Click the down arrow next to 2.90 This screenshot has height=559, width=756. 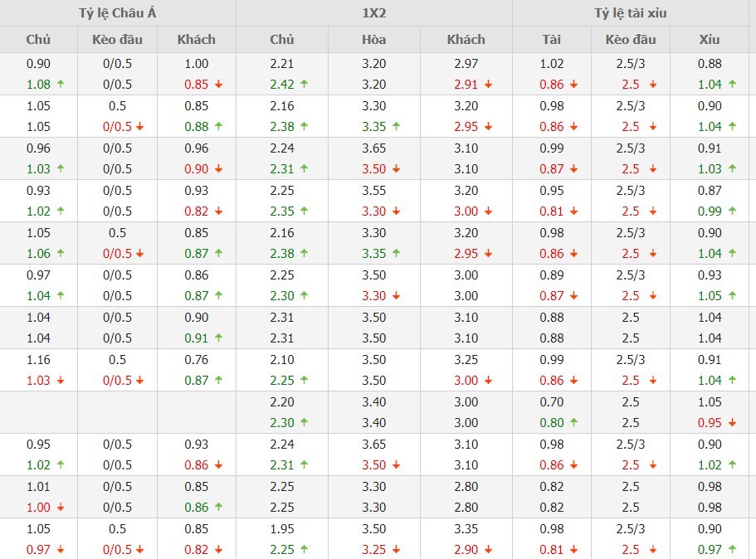[489, 550]
